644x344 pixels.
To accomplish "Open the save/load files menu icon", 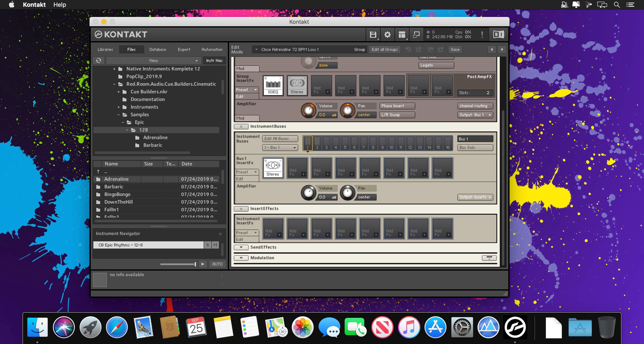I will pos(373,35).
